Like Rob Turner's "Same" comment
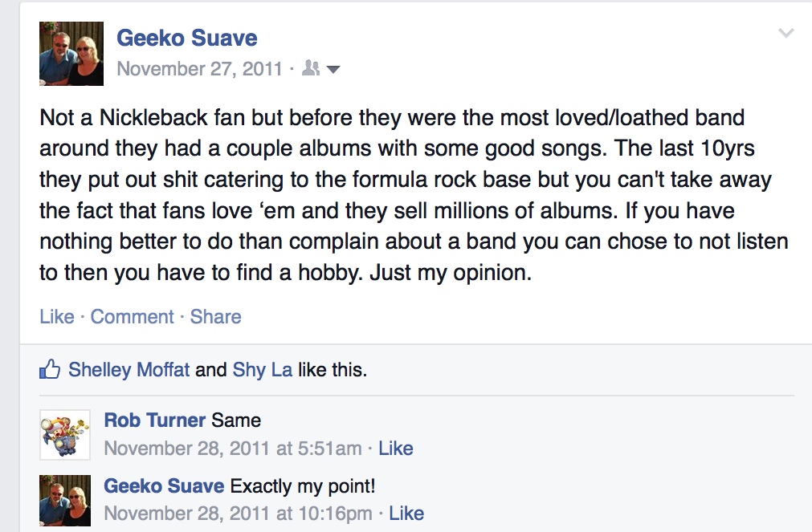Screen dimensions: 812x532 coord(395,449)
